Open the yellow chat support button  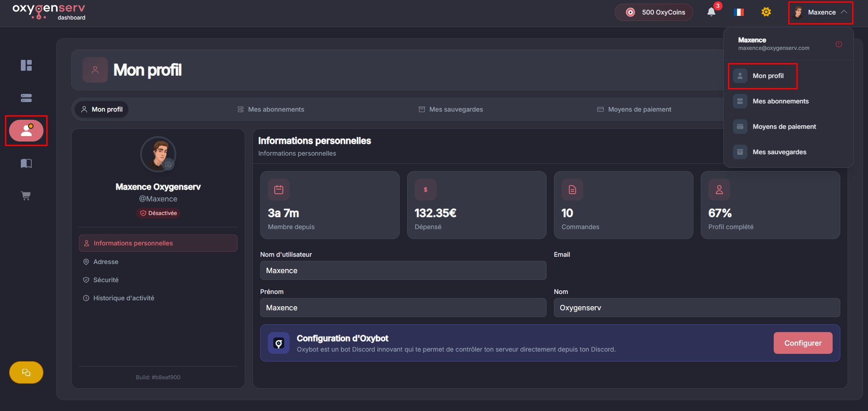pyautogui.click(x=26, y=372)
